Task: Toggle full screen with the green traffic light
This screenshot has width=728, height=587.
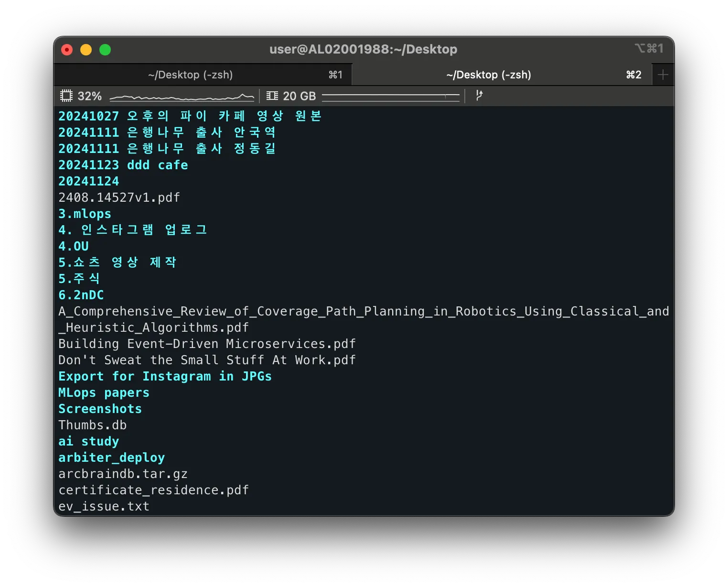Action: click(x=105, y=49)
